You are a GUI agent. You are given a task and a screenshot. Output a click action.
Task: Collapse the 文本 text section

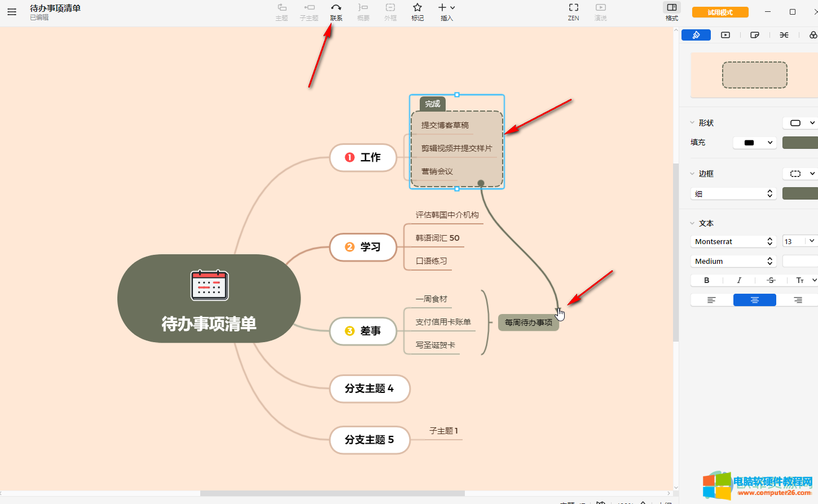point(692,223)
